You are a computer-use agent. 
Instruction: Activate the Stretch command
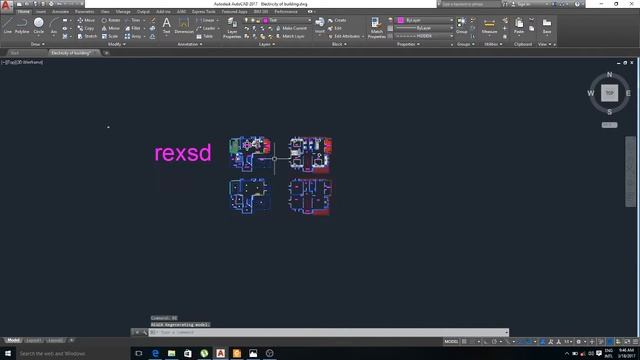(87, 36)
